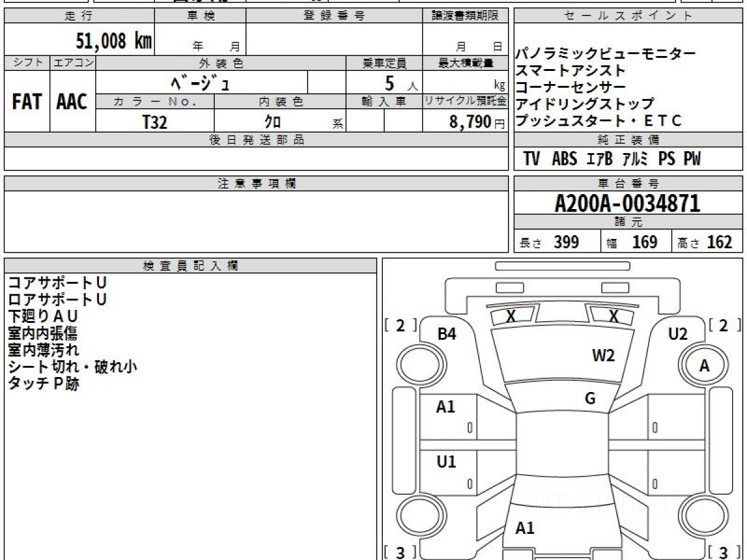
Task: Select the wheel circle marked A
Action: tap(704, 366)
